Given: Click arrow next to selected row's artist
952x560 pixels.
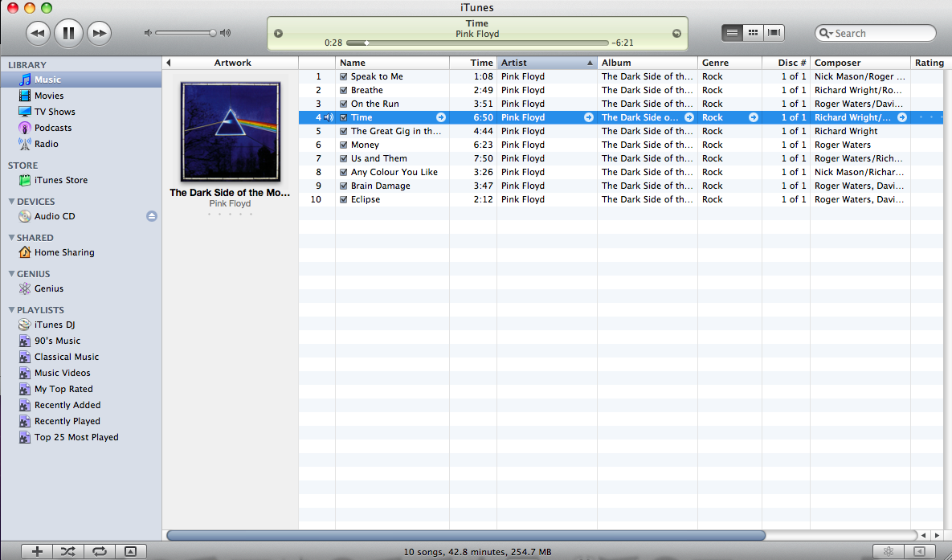Looking at the screenshot, I should point(588,117).
